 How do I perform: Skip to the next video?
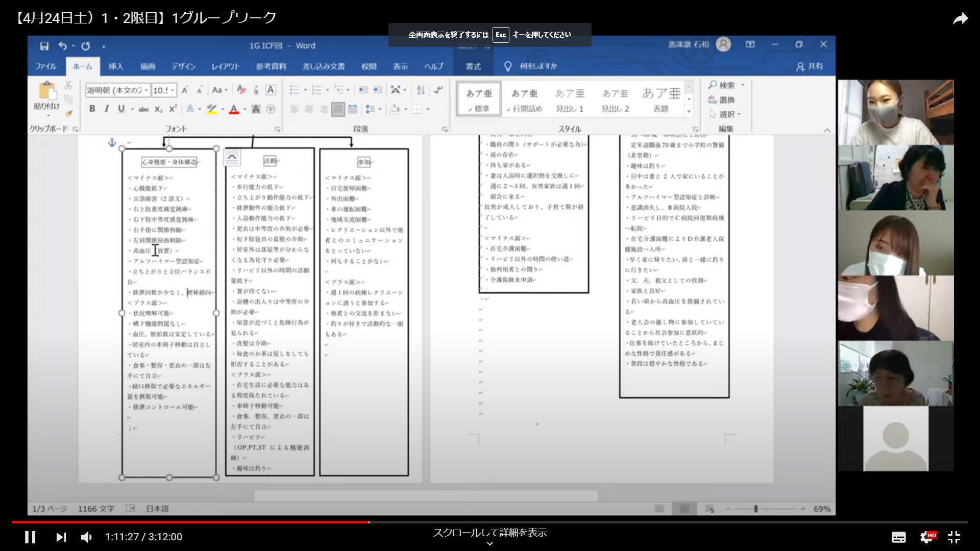(x=61, y=537)
